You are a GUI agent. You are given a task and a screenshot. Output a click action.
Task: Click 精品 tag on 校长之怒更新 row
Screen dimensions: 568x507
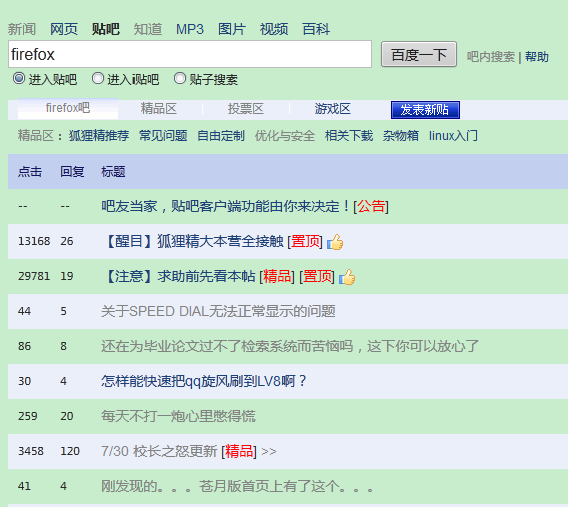click(x=239, y=451)
